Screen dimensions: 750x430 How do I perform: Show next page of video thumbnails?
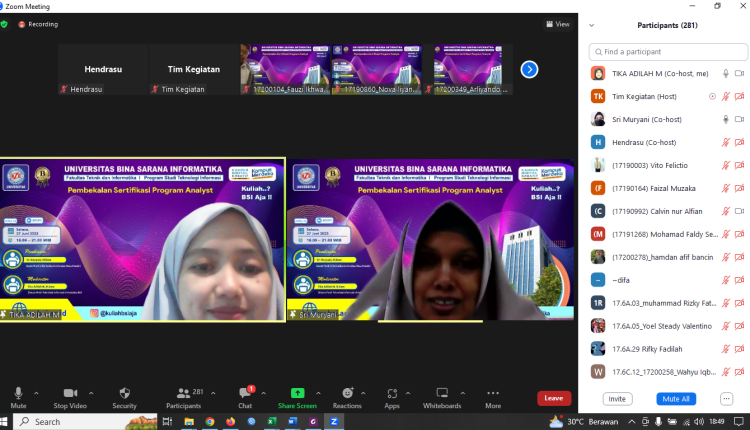pyautogui.click(x=529, y=69)
